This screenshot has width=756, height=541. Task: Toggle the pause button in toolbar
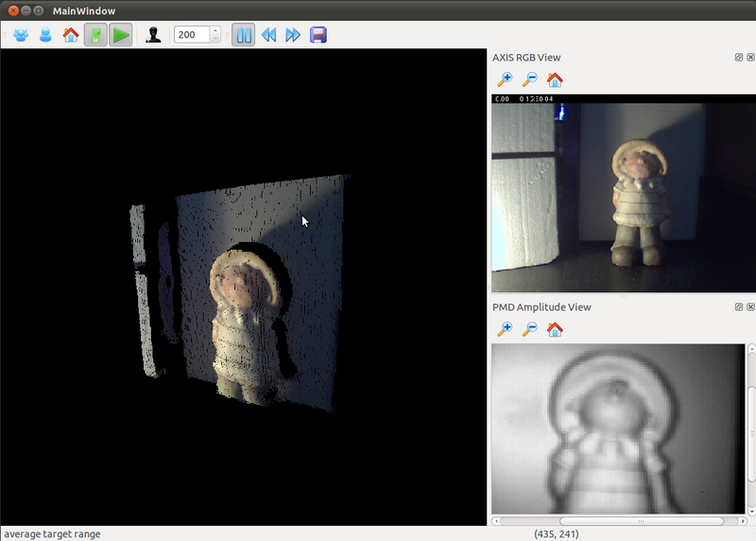(243, 35)
